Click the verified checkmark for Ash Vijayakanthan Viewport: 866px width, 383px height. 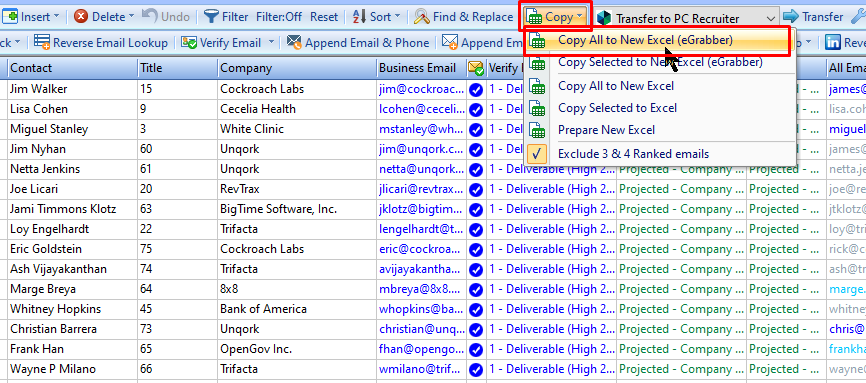tap(476, 269)
